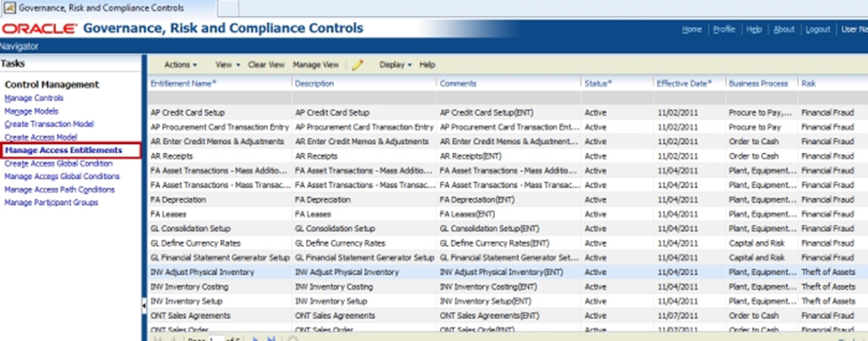
Task: Select AP Credit Card Setup entitlement name
Action: coord(188,112)
